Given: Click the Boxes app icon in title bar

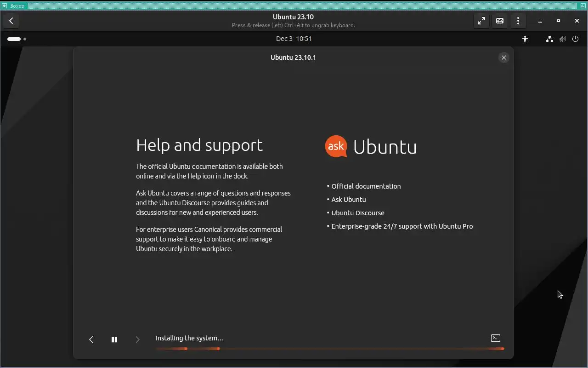Looking at the screenshot, I should [x=5, y=6].
